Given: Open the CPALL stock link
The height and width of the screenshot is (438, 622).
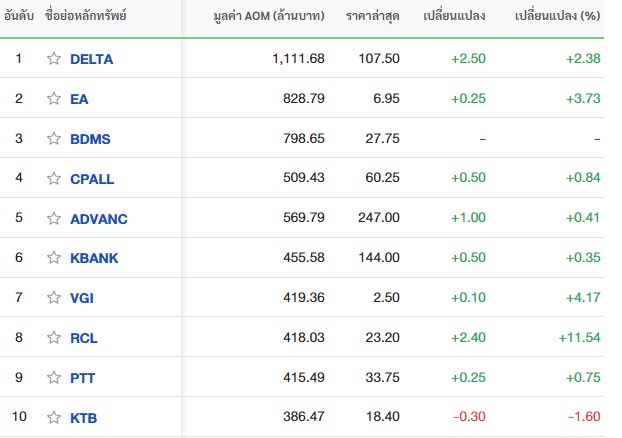Looking at the screenshot, I should tap(92, 179).
